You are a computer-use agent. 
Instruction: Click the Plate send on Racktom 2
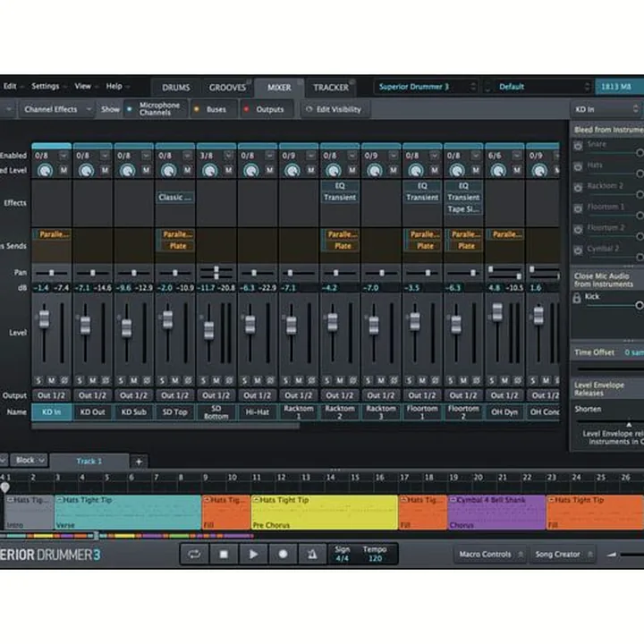point(343,246)
